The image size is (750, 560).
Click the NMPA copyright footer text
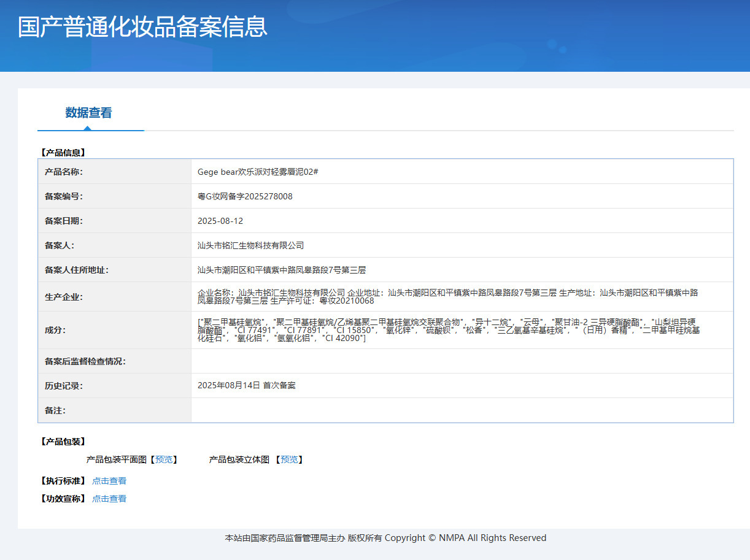385,538
